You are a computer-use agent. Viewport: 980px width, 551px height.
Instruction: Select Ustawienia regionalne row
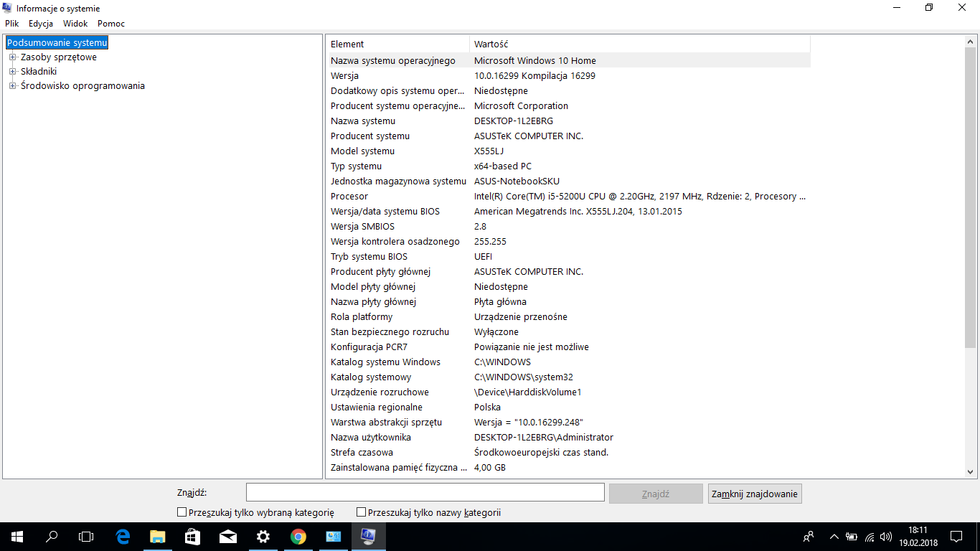569,407
